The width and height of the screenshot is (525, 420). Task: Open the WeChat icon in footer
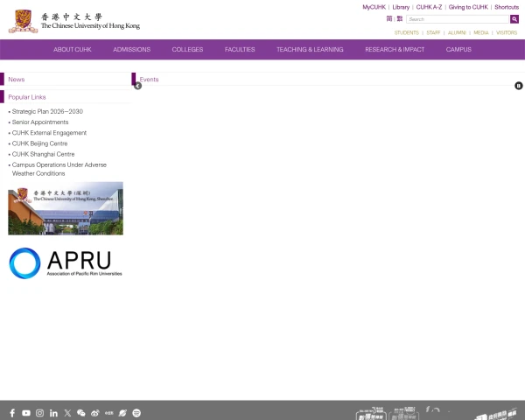click(x=81, y=413)
